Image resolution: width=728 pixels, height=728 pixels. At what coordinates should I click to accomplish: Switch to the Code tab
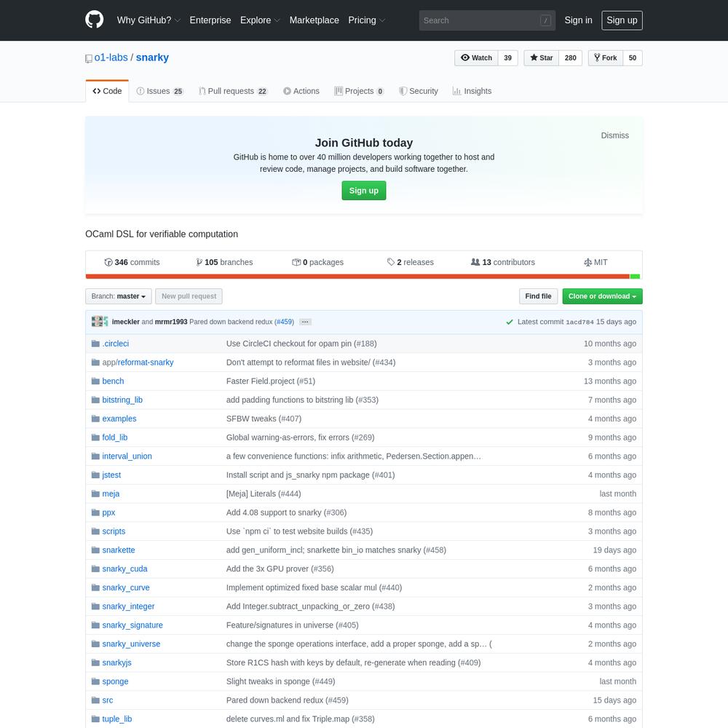point(107,91)
